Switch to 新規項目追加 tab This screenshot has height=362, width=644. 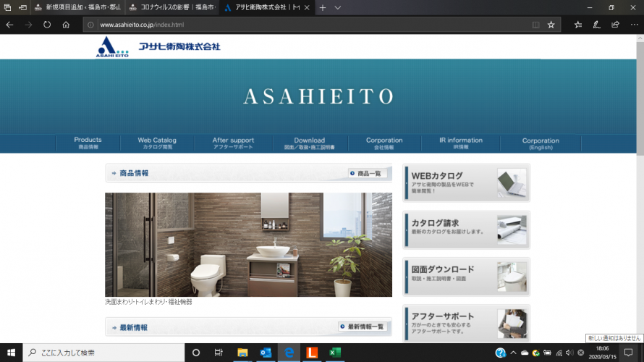click(78, 7)
